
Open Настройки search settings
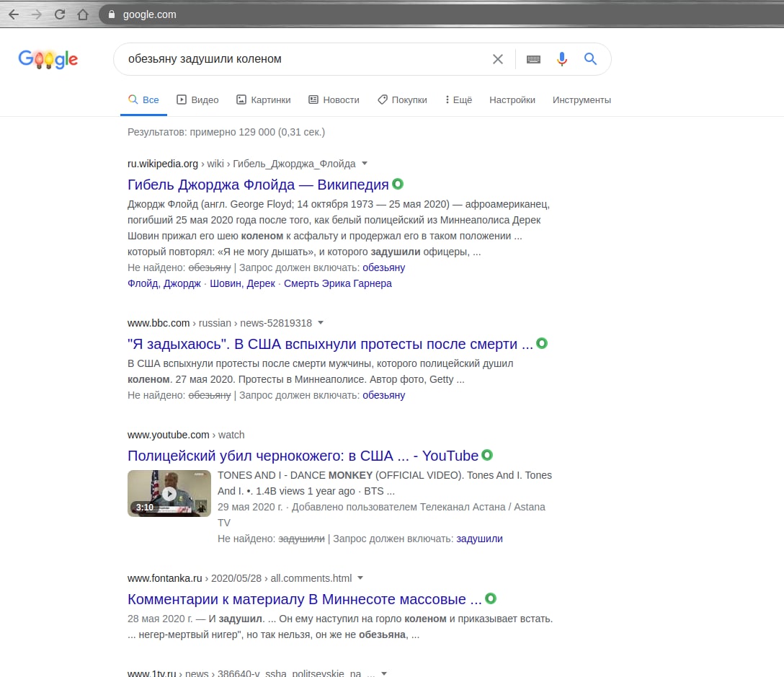512,100
